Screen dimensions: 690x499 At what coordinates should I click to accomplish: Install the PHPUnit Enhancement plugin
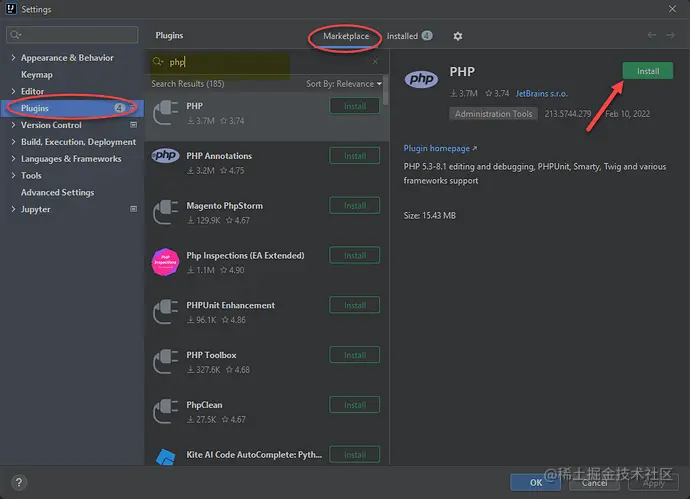(354, 305)
